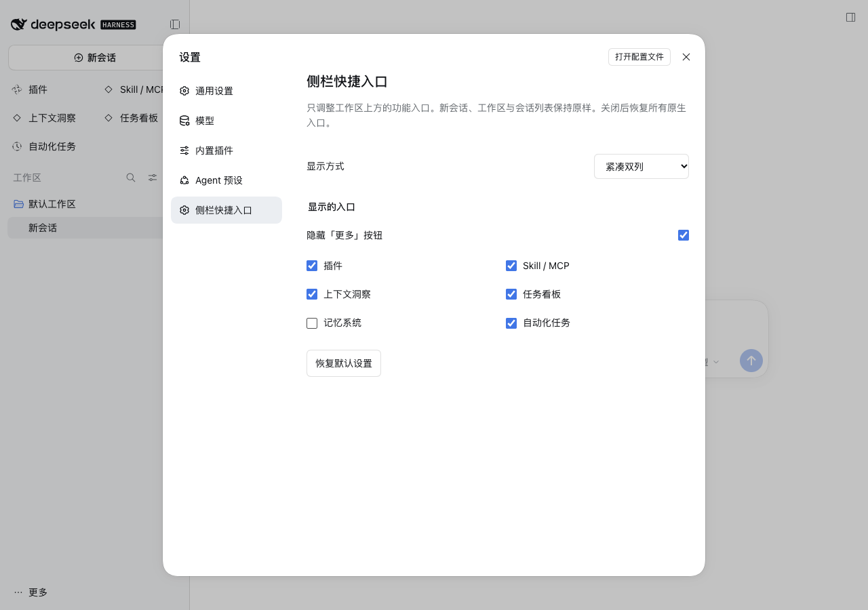The width and height of the screenshot is (868, 610).
Task: Select the 新会话 conversation in list
Action: 85,228
